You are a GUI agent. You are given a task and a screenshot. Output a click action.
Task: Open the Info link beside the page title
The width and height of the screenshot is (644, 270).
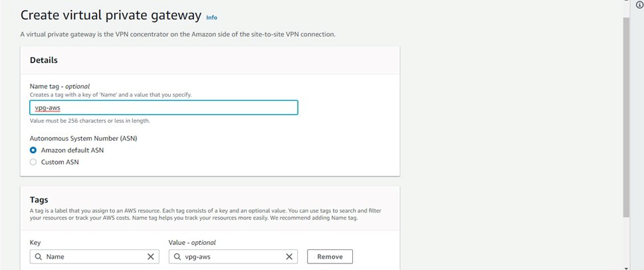(x=211, y=17)
